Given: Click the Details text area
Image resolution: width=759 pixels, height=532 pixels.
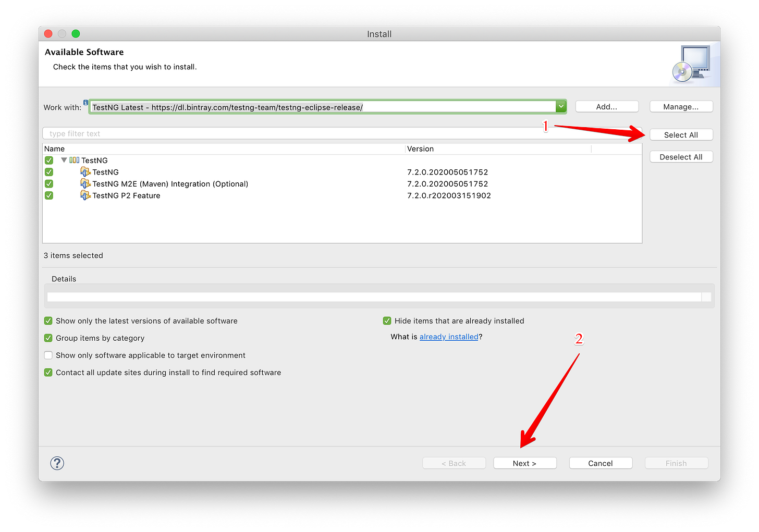Looking at the screenshot, I should click(x=374, y=297).
